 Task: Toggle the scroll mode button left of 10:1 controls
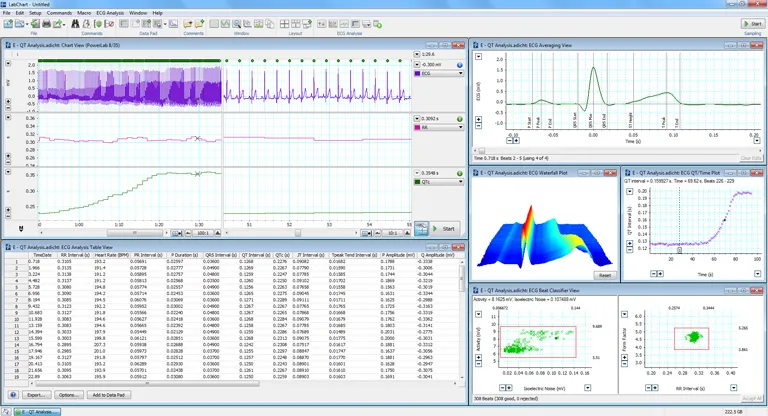tap(366, 233)
